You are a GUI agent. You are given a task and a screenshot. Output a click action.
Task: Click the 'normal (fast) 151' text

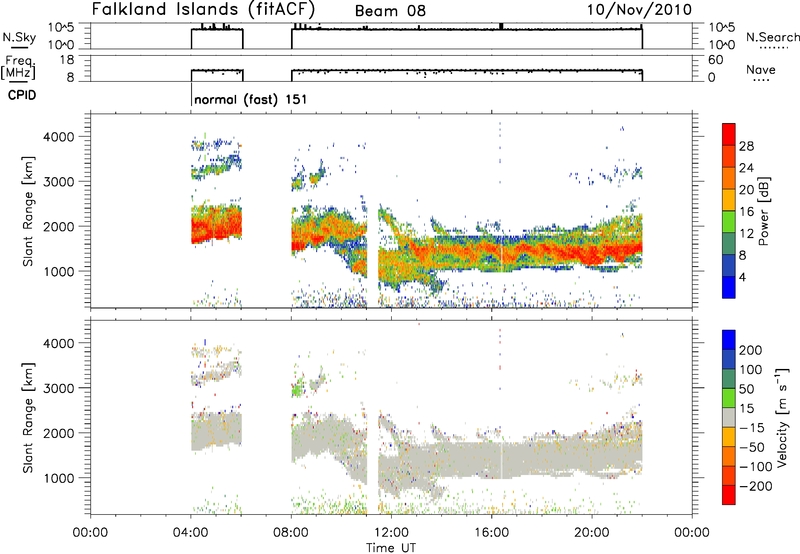[251, 99]
